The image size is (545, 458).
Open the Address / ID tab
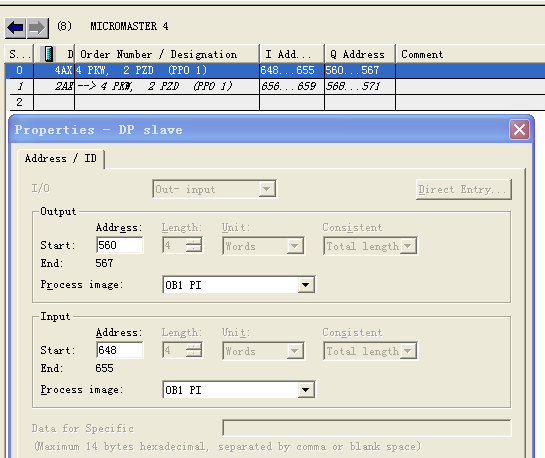pos(61,158)
